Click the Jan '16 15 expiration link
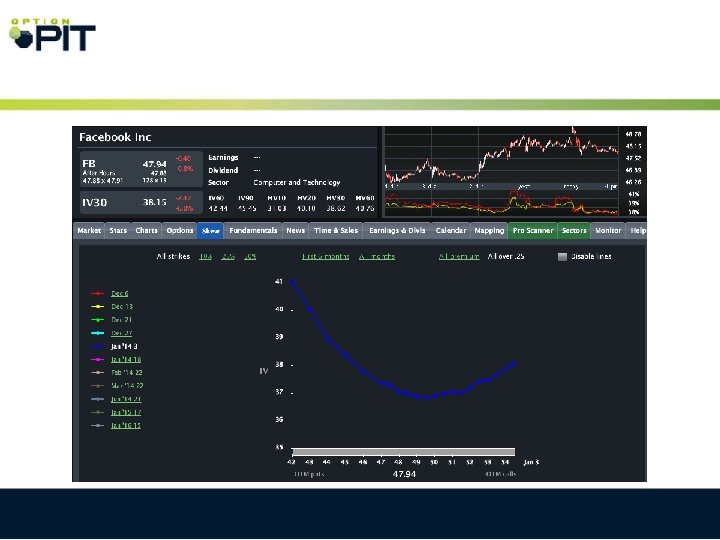720x540 pixels. 126,426
